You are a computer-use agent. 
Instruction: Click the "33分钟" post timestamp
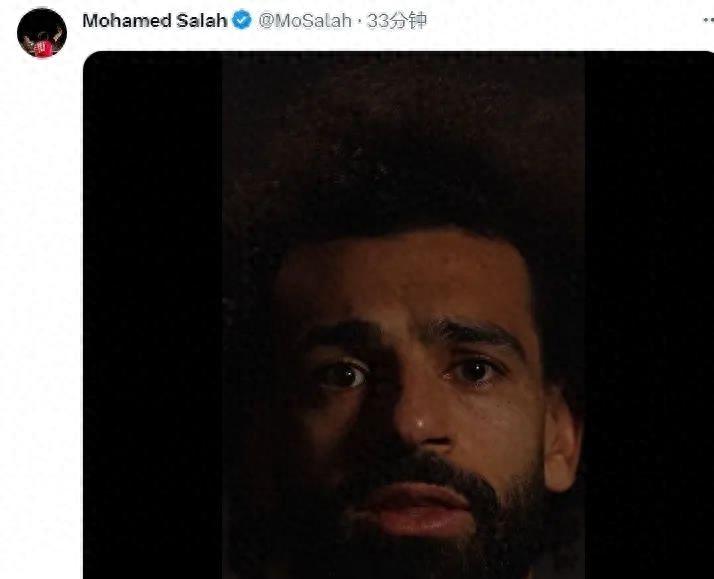(x=396, y=20)
